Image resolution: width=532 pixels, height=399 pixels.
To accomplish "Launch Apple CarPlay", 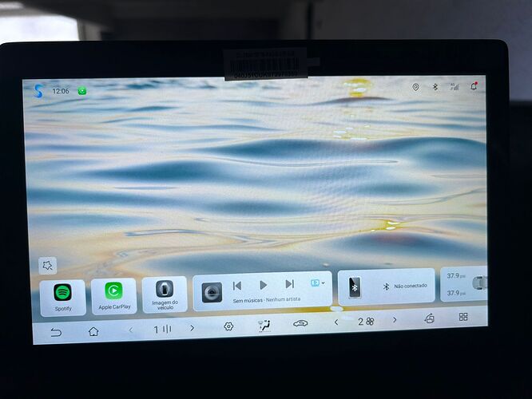I will tap(114, 295).
